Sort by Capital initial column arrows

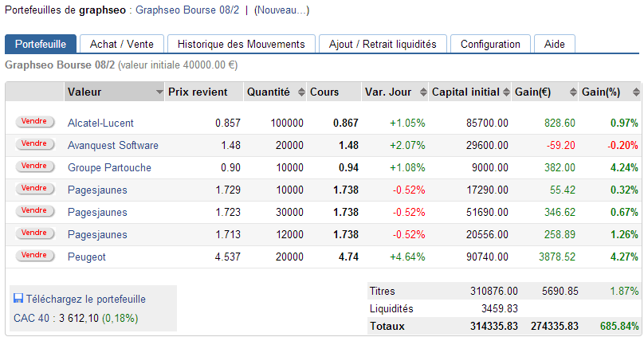coord(507,92)
